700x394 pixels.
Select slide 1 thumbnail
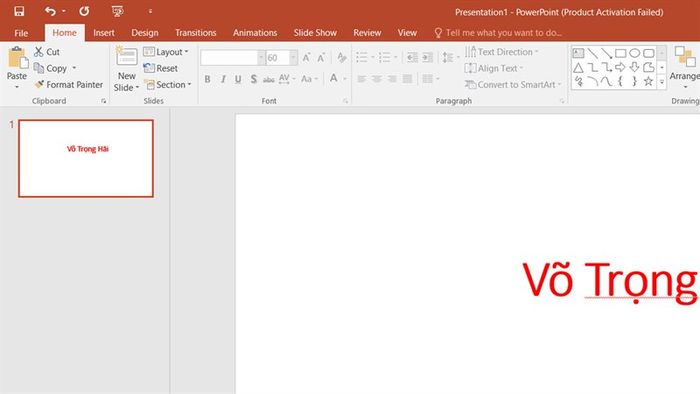pyautogui.click(x=86, y=158)
